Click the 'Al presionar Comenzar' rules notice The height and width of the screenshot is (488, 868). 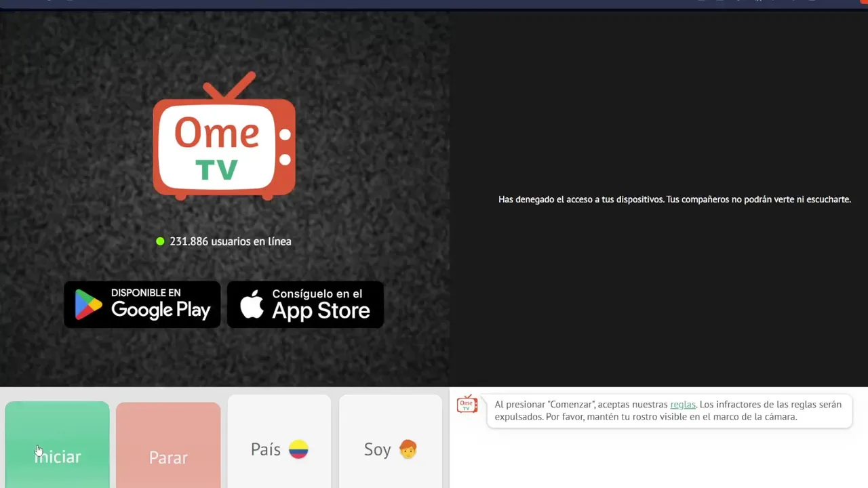(669, 411)
